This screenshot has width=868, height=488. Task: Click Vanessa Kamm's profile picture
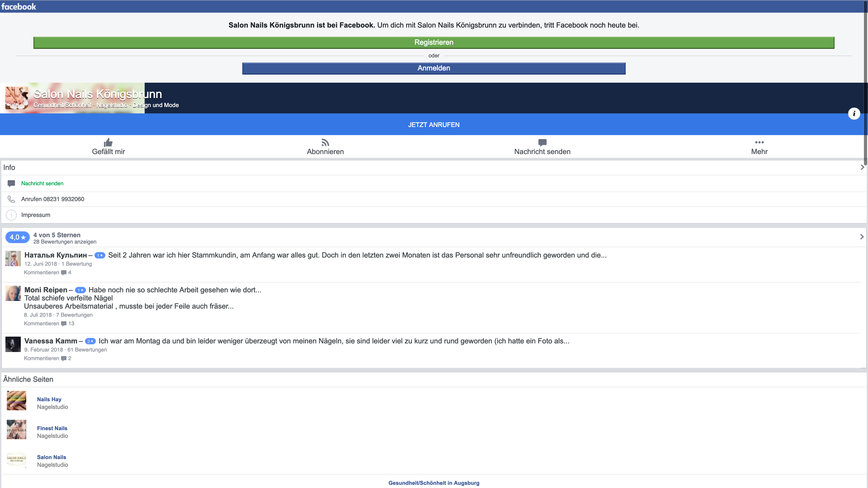(x=13, y=344)
